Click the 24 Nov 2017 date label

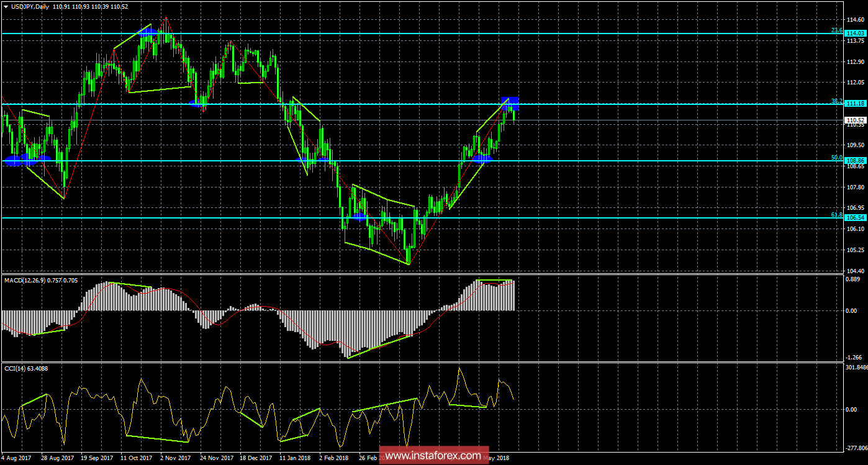click(x=215, y=458)
